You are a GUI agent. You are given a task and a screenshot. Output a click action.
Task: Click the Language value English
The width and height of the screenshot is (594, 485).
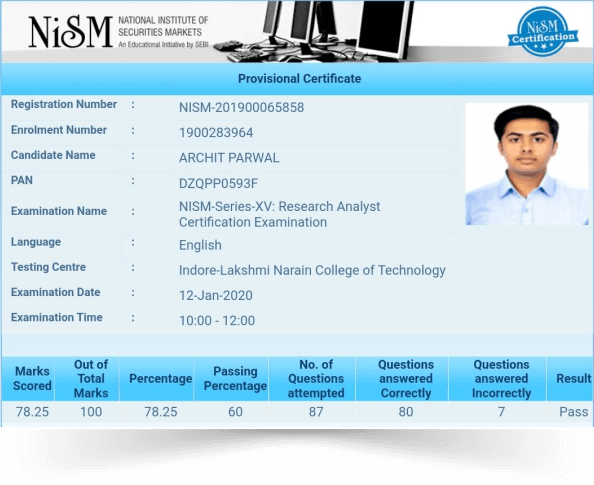click(200, 245)
